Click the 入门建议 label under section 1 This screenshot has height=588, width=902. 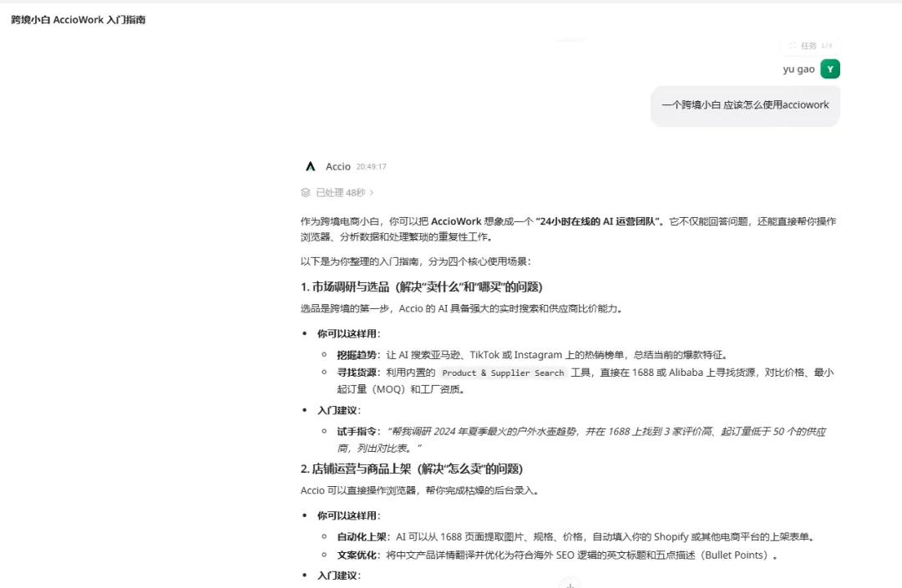[x=339, y=410]
